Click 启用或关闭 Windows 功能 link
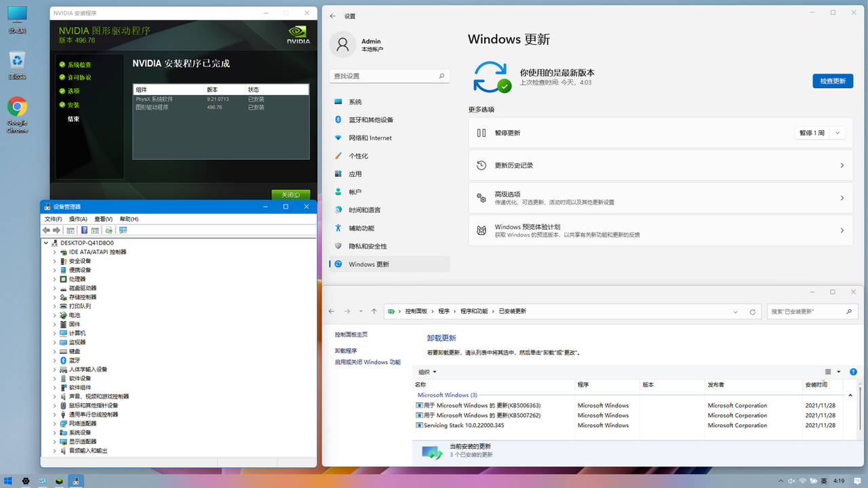868x488 pixels. pos(368,363)
